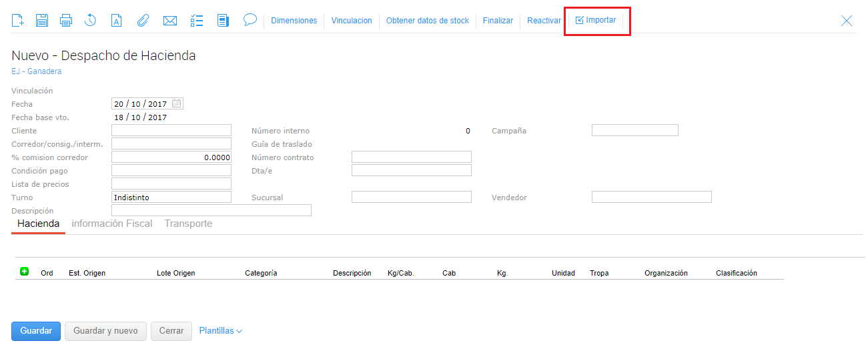Open the checklist icon in toolbar

click(x=197, y=21)
